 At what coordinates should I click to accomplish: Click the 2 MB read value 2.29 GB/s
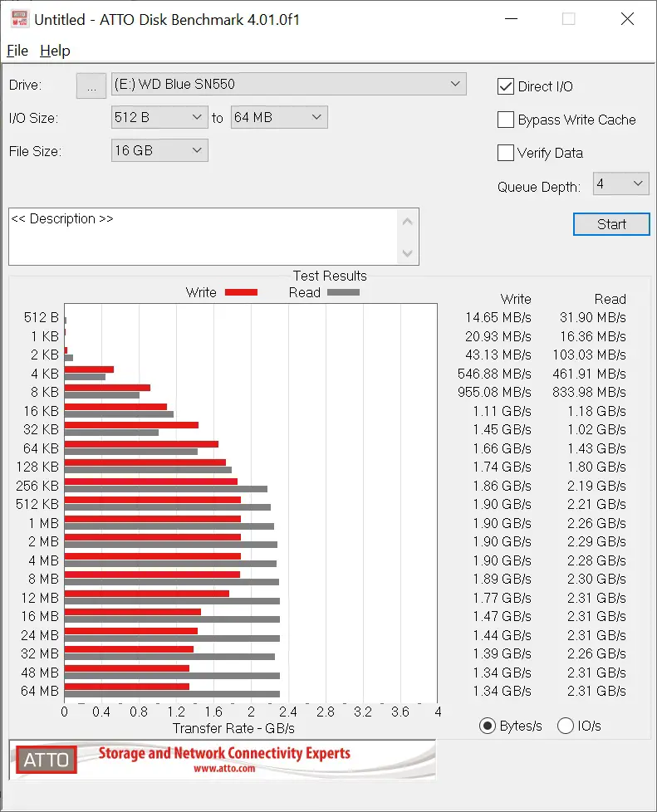(x=596, y=541)
